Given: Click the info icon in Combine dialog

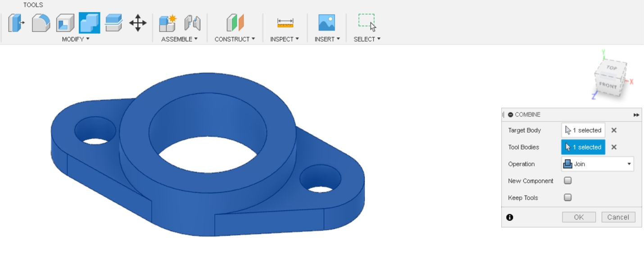Looking at the screenshot, I should [x=510, y=217].
